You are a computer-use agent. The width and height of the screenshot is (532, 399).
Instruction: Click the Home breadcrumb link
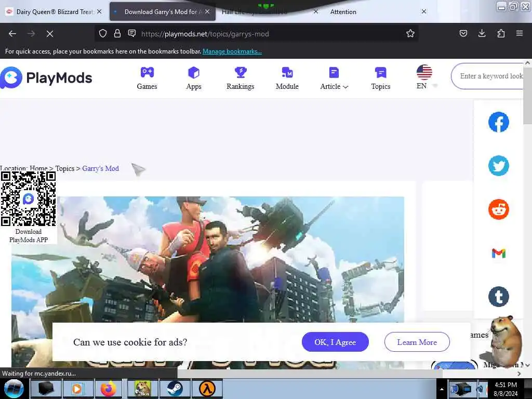coord(38,169)
